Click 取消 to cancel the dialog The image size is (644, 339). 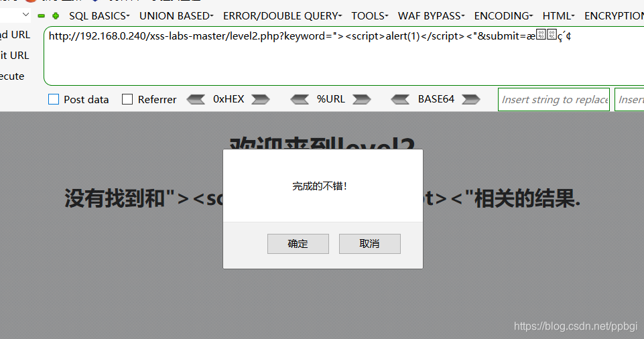click(370, 244)
